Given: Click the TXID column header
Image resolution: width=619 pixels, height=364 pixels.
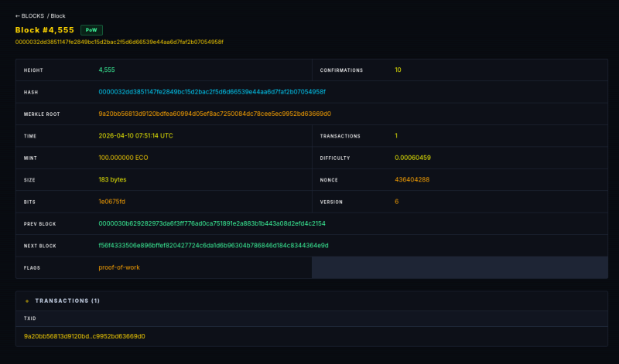Looking at the screenshot, I should point(30,318).
